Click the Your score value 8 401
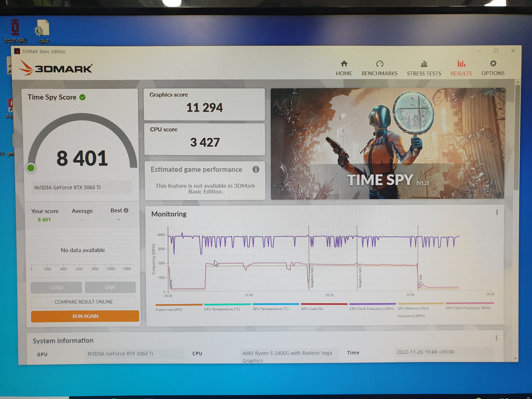 pyautogui.click(x=44, y=220)
